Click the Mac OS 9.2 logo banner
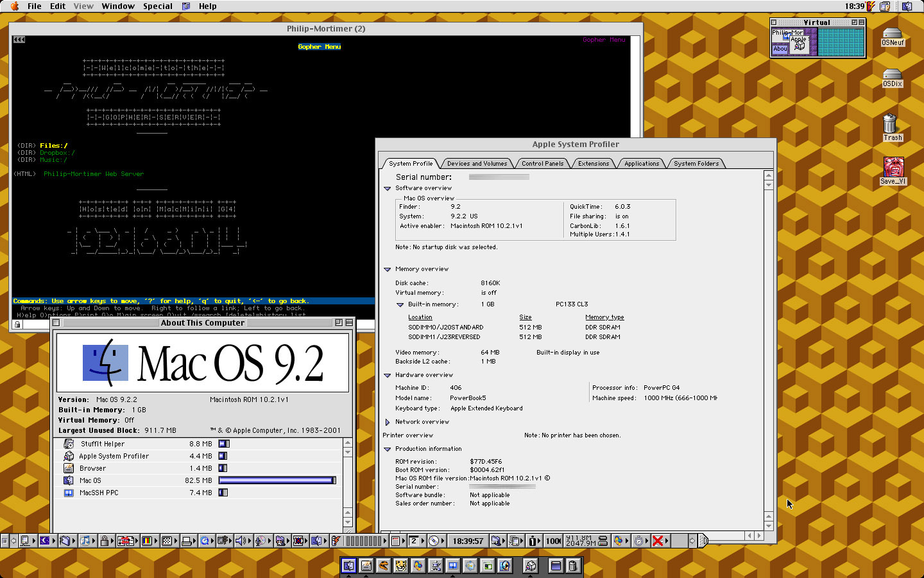Image resolution: width=924 pixels, height=578 pixels. pyautogui.click(x=203, y=363)
